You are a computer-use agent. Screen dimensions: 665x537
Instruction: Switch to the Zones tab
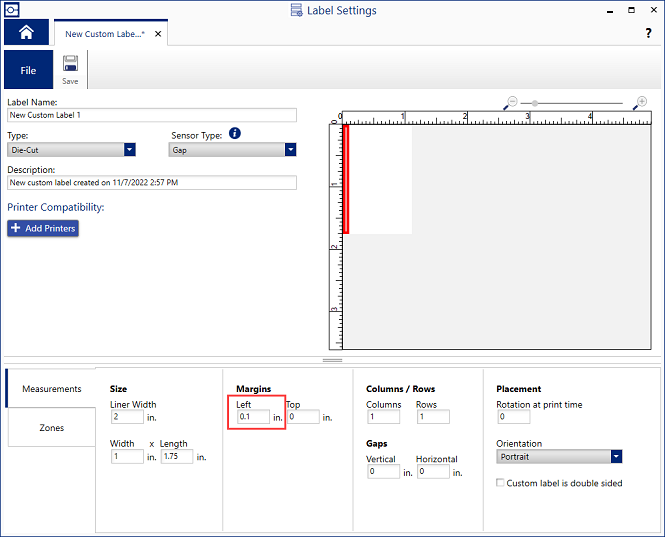click(51, 428)
